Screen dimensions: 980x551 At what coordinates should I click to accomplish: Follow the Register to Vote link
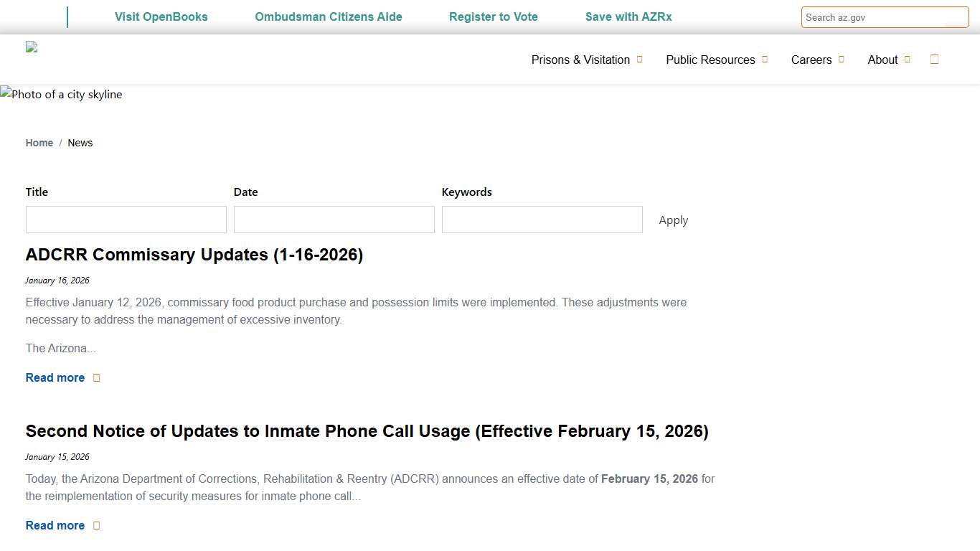[494, 17]
